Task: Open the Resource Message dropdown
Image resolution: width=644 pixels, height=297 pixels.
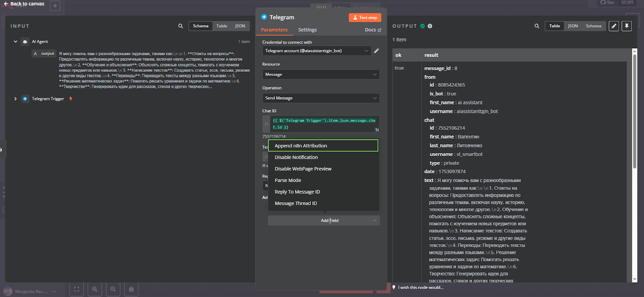Action: pyautogui.click(x=321, y=75)
